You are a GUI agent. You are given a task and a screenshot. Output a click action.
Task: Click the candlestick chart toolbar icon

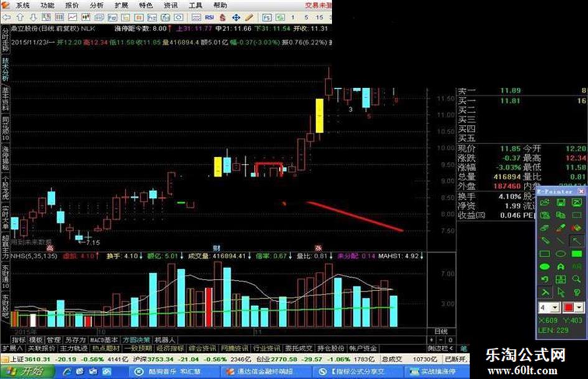pyautogui.click(x=86, y=17)
